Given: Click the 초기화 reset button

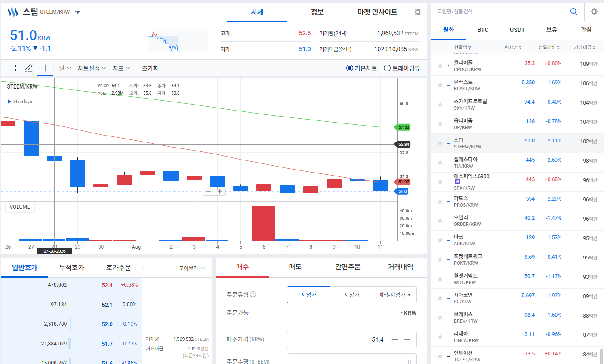Looking at the screenshot, I should pos(150,68).
